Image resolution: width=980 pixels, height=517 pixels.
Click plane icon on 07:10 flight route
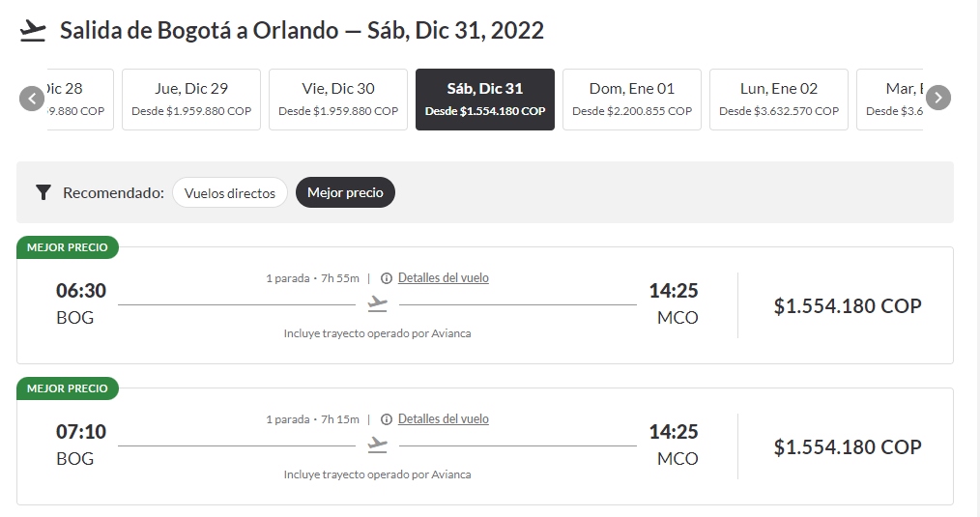pyautogui.click(x=378, y=445)
